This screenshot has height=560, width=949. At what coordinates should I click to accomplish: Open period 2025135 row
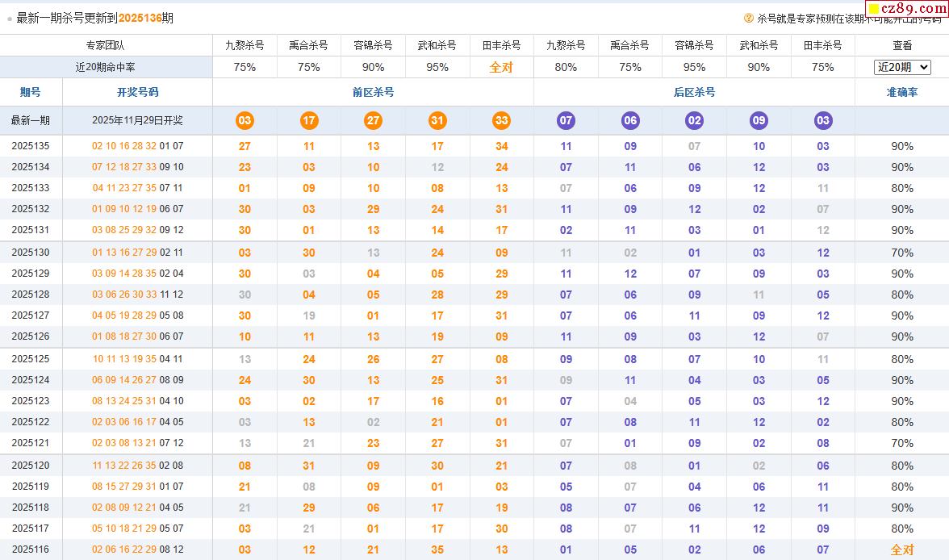[x=31, y=146]
